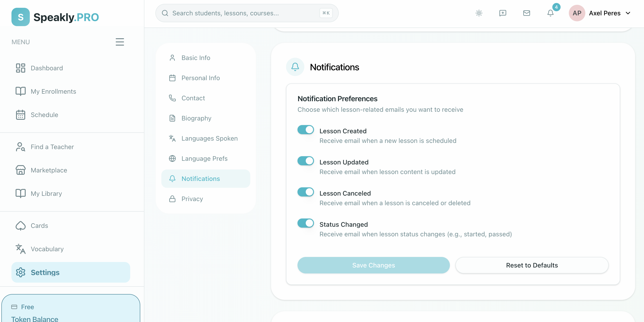The width and height of the screenshot is (644, 322).
Task: Click Reset to Defaults button
Action: pyautogui.click(x=532, y=265)
